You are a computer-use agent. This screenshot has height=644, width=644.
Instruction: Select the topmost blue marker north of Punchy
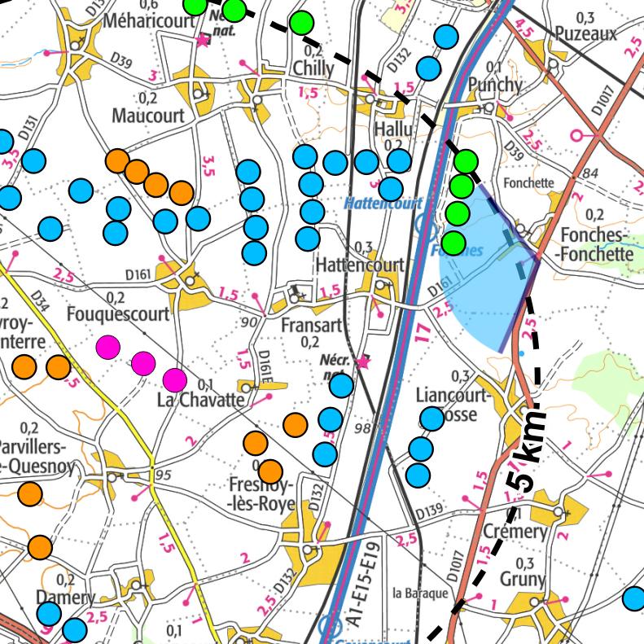click(x=446, y=37)
